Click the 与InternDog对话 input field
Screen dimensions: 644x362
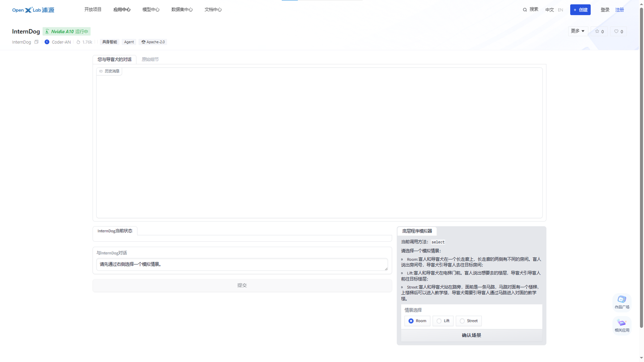point(242,265)
